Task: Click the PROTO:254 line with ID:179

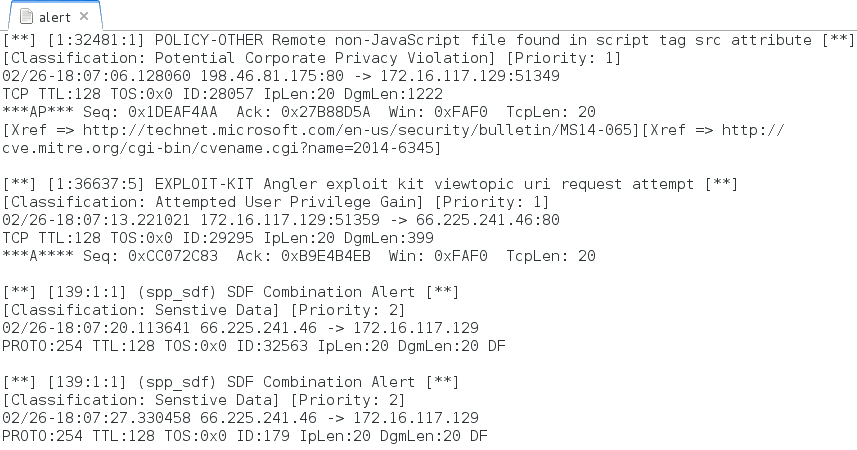Action: pos(244,436)
